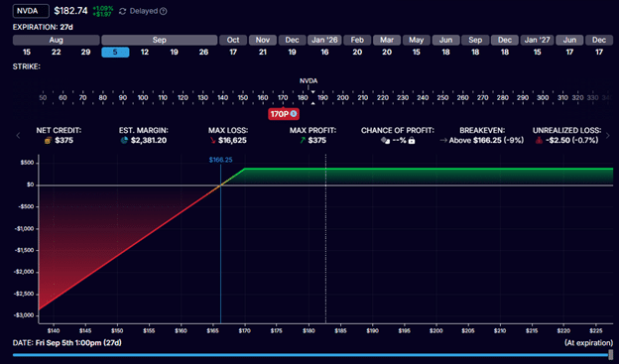Click the NVDA price marker on strike ruler
The height and width of the screenshot is (364, 619).
[x=309, y=81]
